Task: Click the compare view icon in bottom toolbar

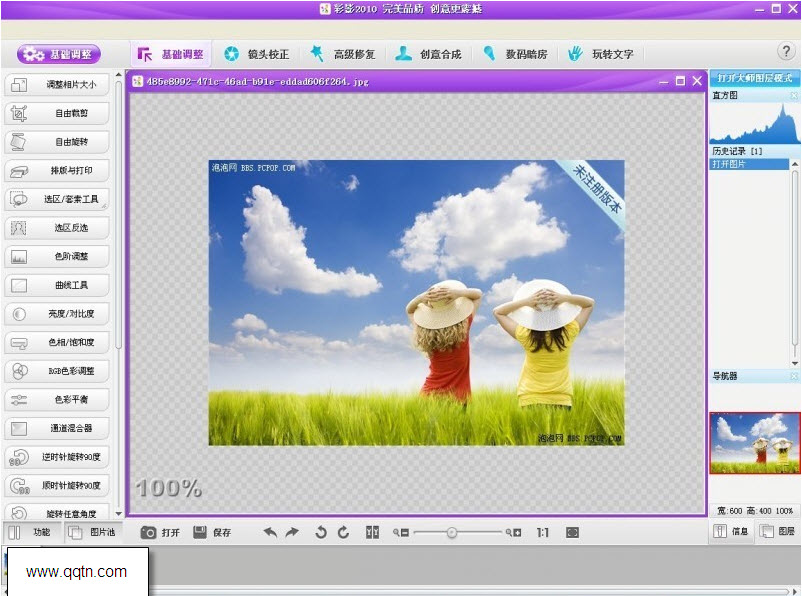Action: pos(372,533)
